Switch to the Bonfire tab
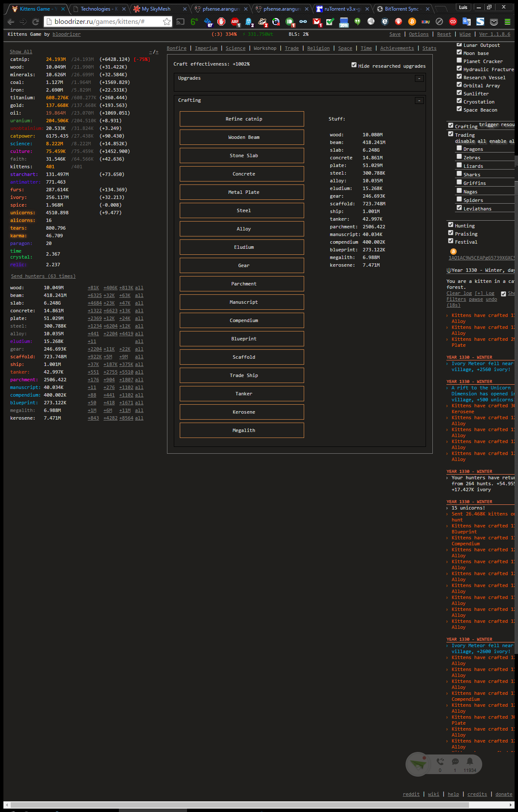Image resolution: width=518 pixels, height=812 pixels. 176,49
